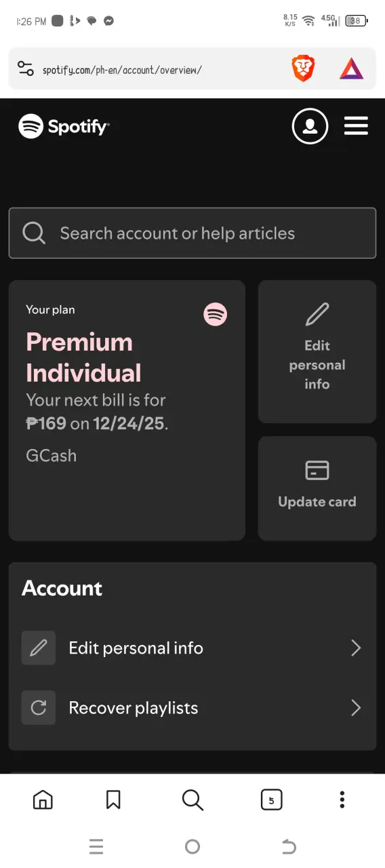Tap the Brave Rewards triangle icon
This screenshot has height=868, width=385.
click(351, 68)
